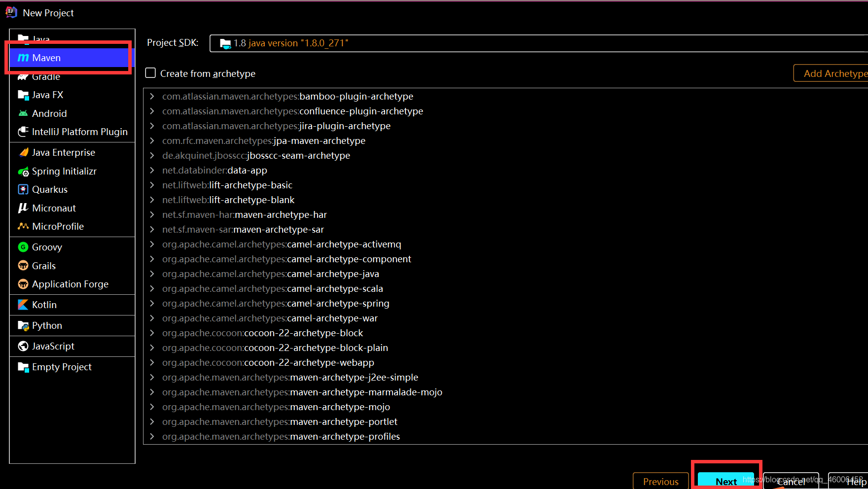868x489 pixels.
Task: Click the Grails icon
Action: click(23, 266)
